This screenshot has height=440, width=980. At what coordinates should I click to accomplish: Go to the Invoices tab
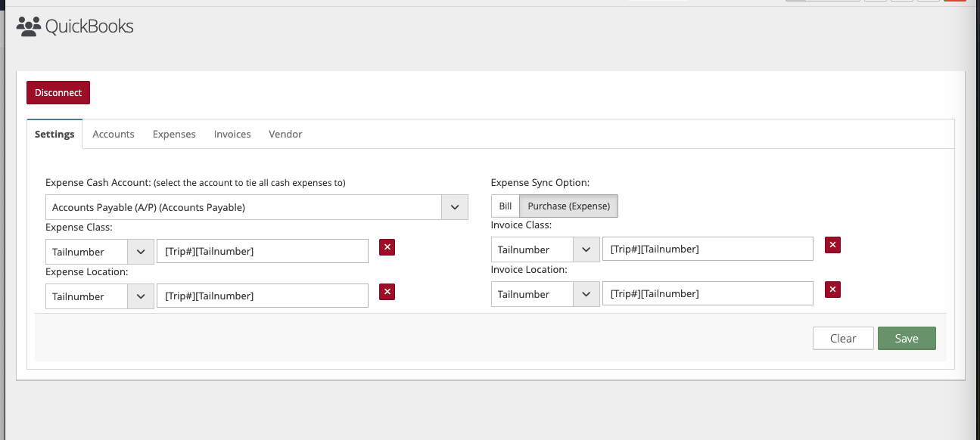pyautogui.click(x=232, y=134)
